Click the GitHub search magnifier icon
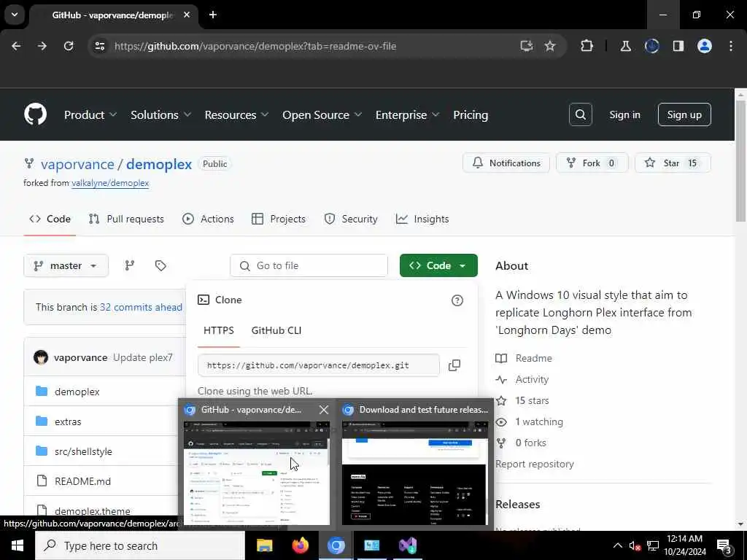 (x=580, y=114)
